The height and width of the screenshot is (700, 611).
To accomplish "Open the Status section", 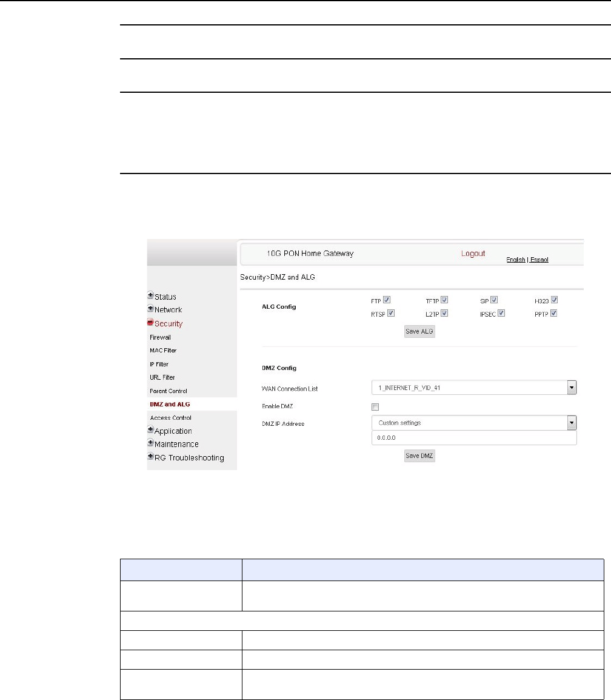I will click(165, 297).
